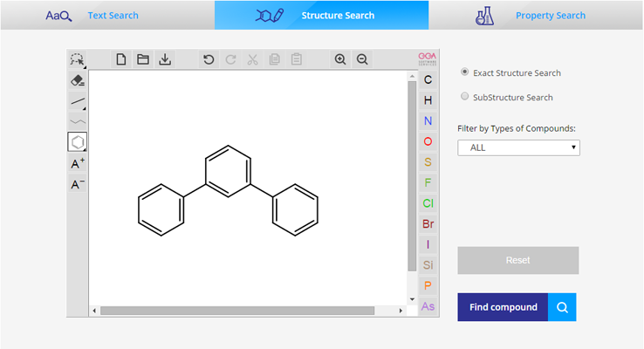Click the scroll down arrow of canvas
644x349 pixels.
point(412,299)
